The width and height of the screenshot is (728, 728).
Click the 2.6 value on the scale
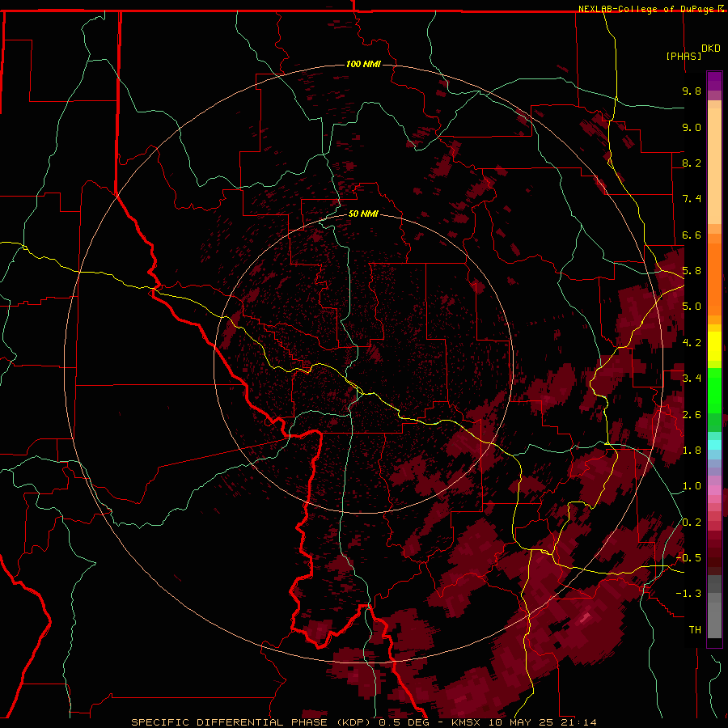click(692, 415)
